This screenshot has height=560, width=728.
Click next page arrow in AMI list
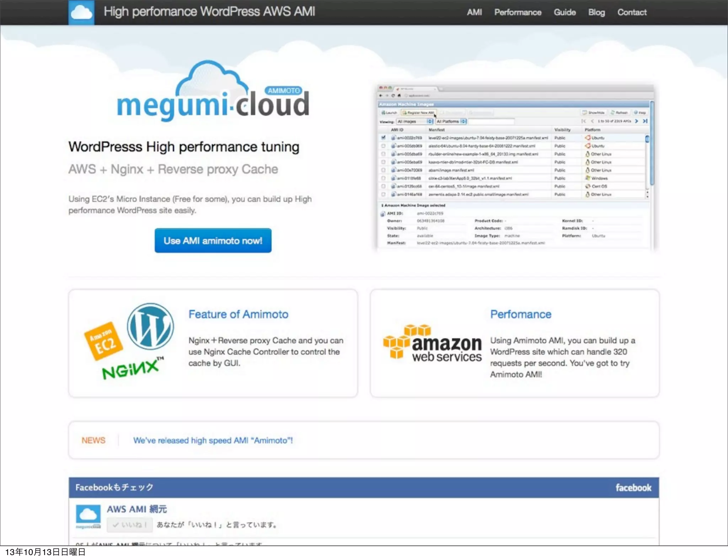pos(637,121)
